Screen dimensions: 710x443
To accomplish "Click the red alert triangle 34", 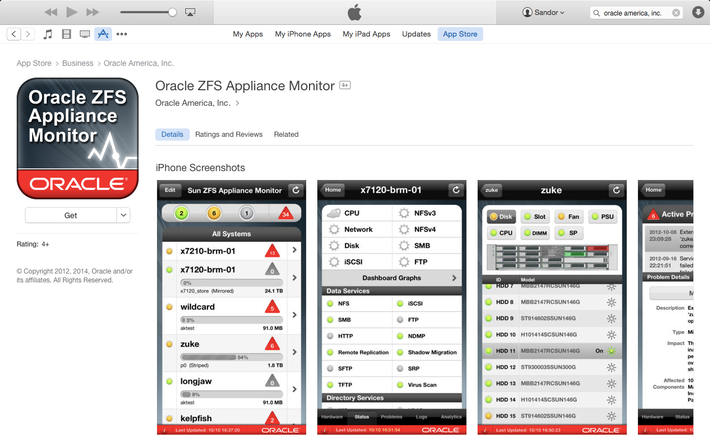I will tap(286, 213).
